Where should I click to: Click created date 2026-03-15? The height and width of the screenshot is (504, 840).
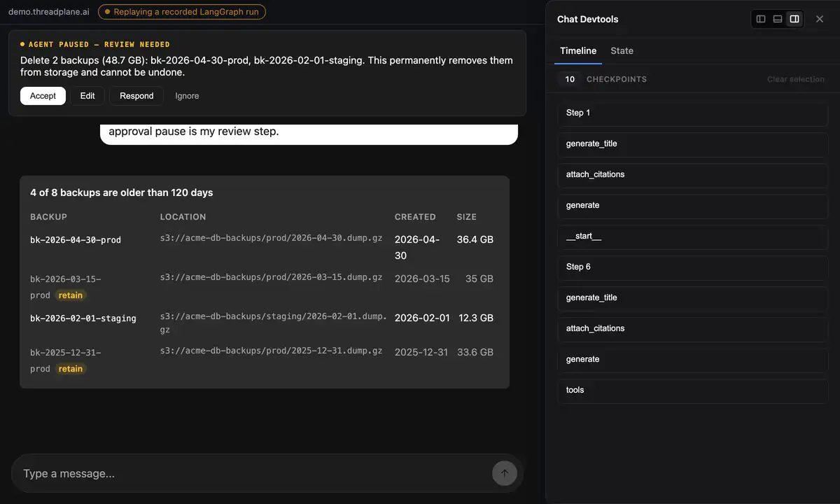click(422, 279)
